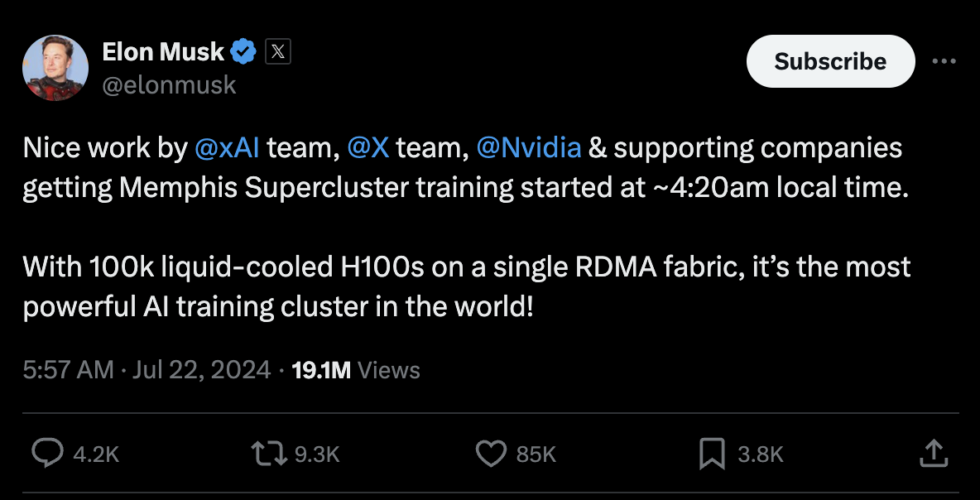Click the X affiliation badge beside the name
This screenshot has height=500, width=980.
point(278,52)
